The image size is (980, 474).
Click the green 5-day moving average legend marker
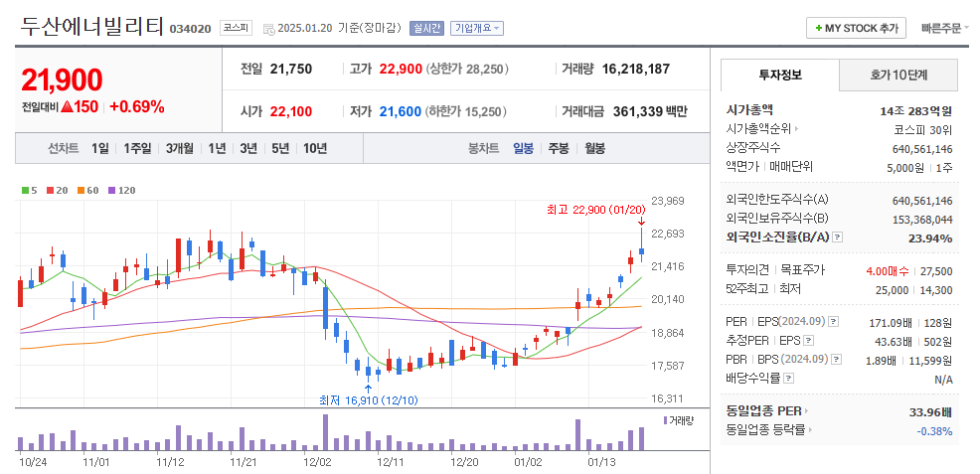pos(25,191)
